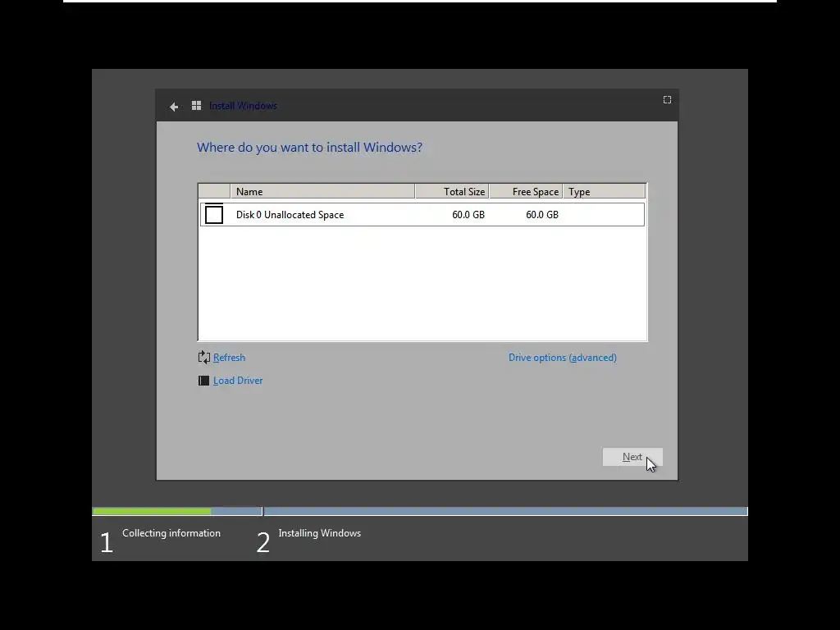Click the Collecting information step label
Image resolution: width=840 pixels, height=630 pixels.
pyautogui.click(x=171, y=533)
